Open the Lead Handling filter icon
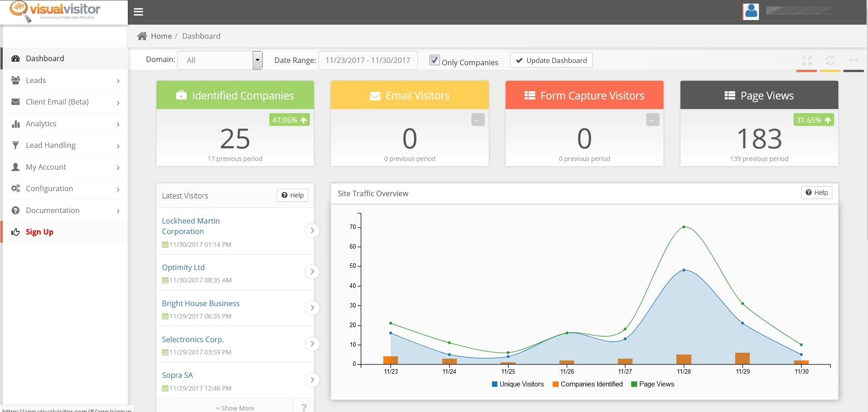The width and height of the screenshot is (868, 412). [x=16, y=145]
